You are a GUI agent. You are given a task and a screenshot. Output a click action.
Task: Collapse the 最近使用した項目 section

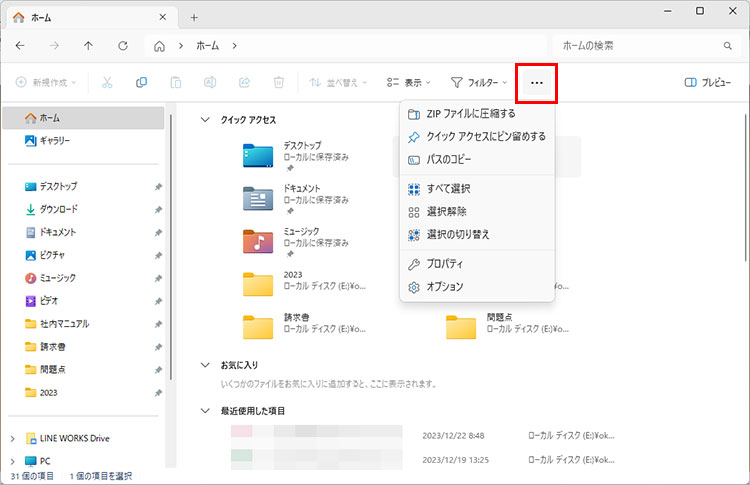click(206, 410)
